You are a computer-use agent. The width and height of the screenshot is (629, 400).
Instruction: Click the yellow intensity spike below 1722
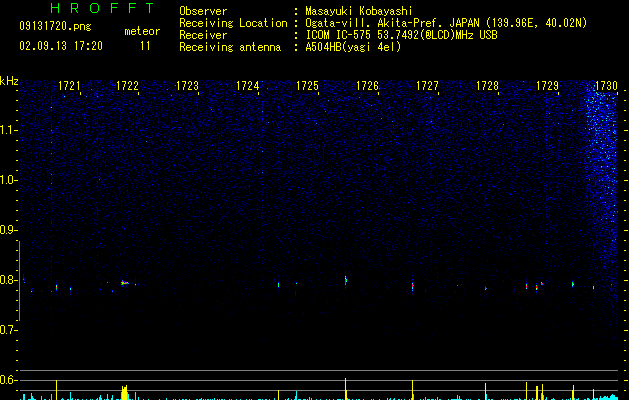[x=125, y=392]
